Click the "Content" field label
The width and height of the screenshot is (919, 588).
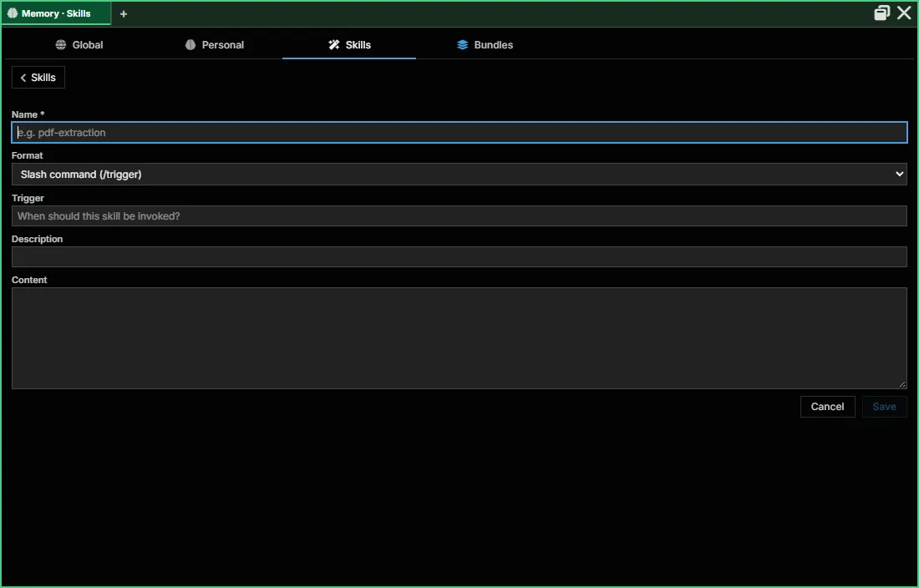point(29,280)
